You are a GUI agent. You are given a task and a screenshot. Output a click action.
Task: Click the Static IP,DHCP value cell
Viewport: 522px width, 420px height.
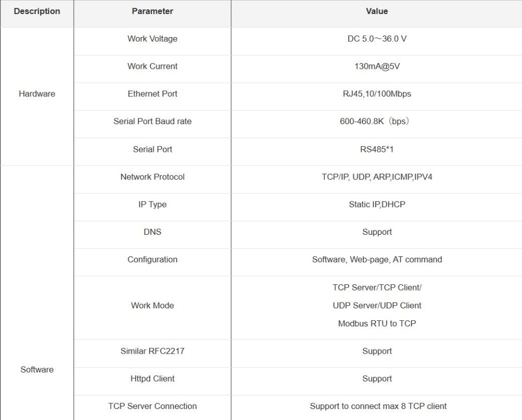[x=377, y=205]
